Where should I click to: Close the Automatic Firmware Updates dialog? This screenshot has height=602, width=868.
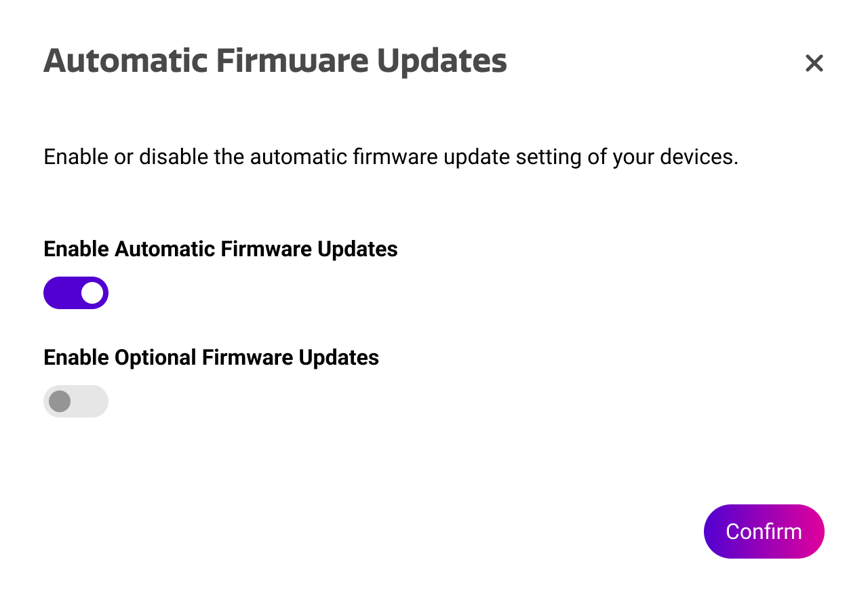pyautogui.click(x=814, y=63)
